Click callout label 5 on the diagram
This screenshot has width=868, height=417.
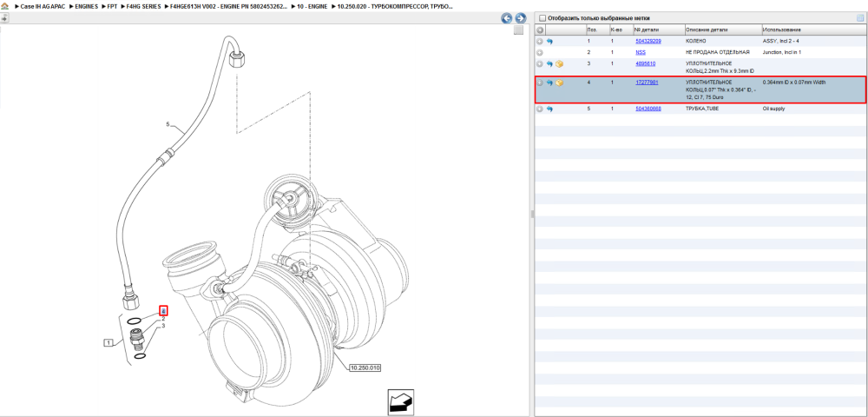click(x=168, y=124)
